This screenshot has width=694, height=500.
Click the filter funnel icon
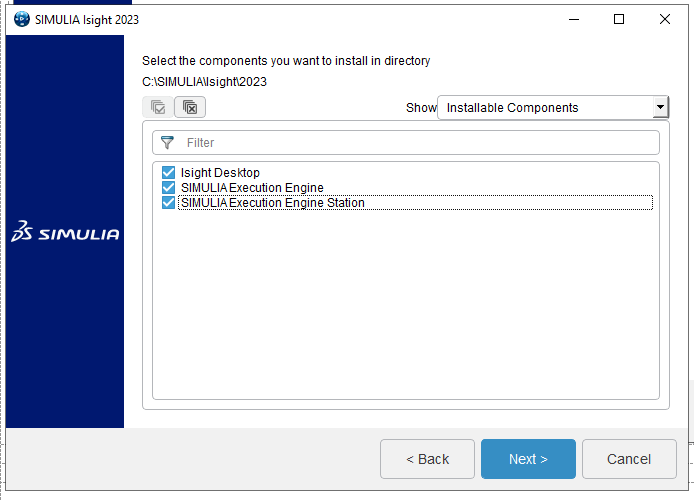click(x=167, y=142)
